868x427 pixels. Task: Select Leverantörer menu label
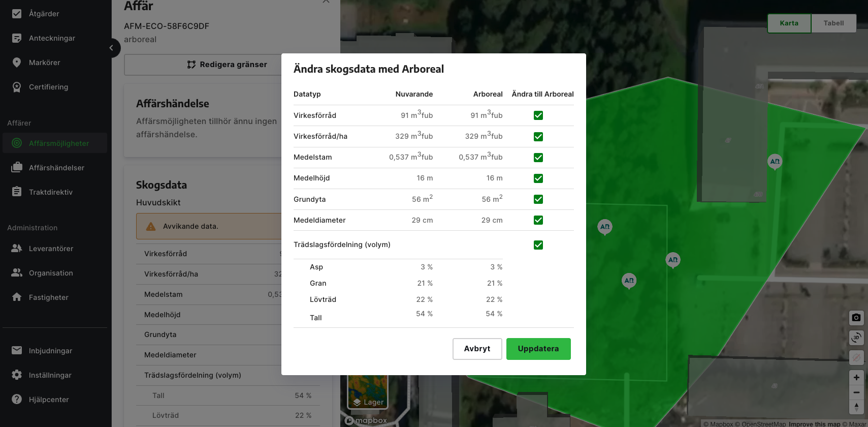tap(51, 249)
